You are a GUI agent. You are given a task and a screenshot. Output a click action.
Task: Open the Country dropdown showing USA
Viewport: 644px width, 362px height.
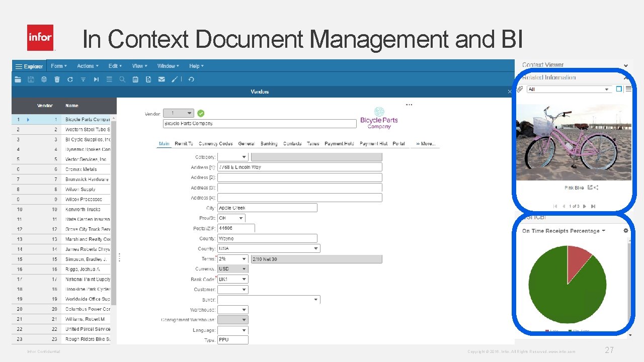tap(317, 248)
